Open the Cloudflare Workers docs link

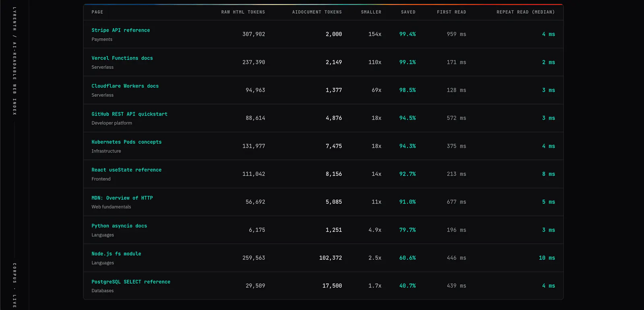[125, 86]
